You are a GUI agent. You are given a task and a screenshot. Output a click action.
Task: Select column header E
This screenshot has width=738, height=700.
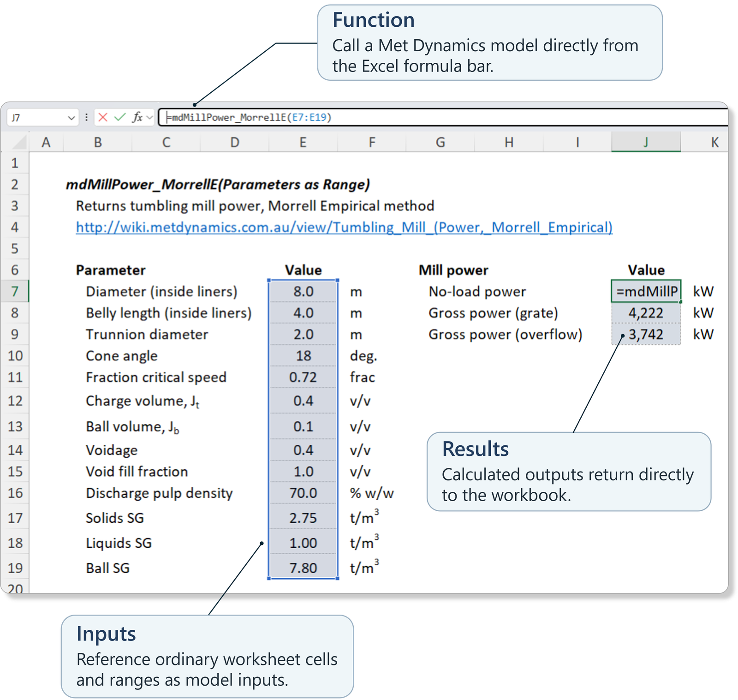pyautogui.click(x=303, y=142)
